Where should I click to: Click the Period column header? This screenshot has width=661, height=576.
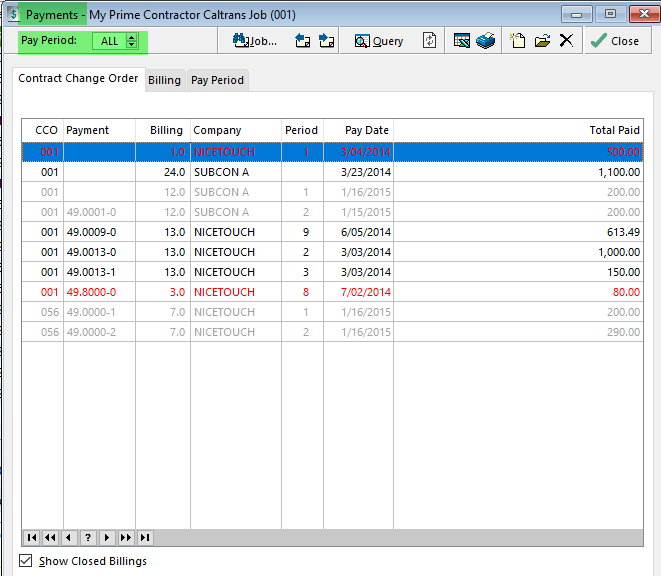(x=302, y=130)
